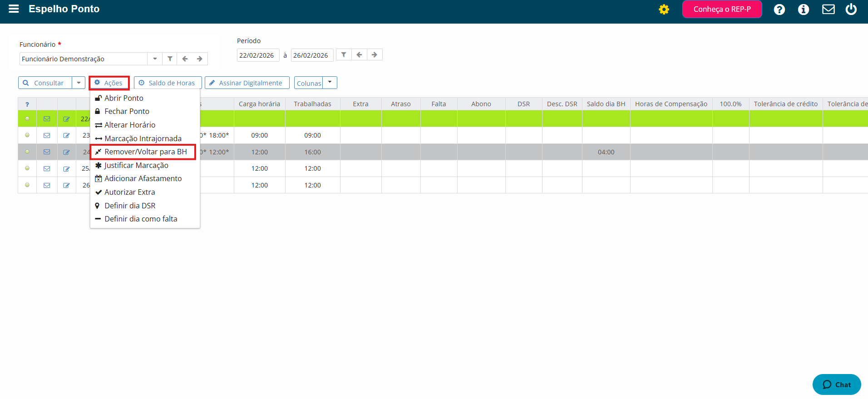868x399 pixels.
Task: Click the 04:00 Saldo dia BH cell
Action: click(x=606, y=152)
